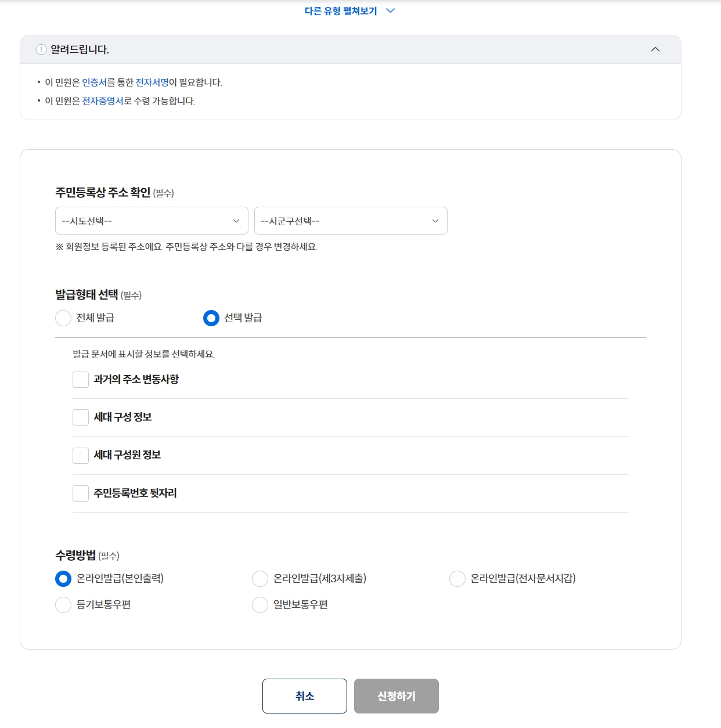The height and width of the screenshot is (728, 721).
Task: Click the 수령방법 heading
Action: (x=75, y=555)
